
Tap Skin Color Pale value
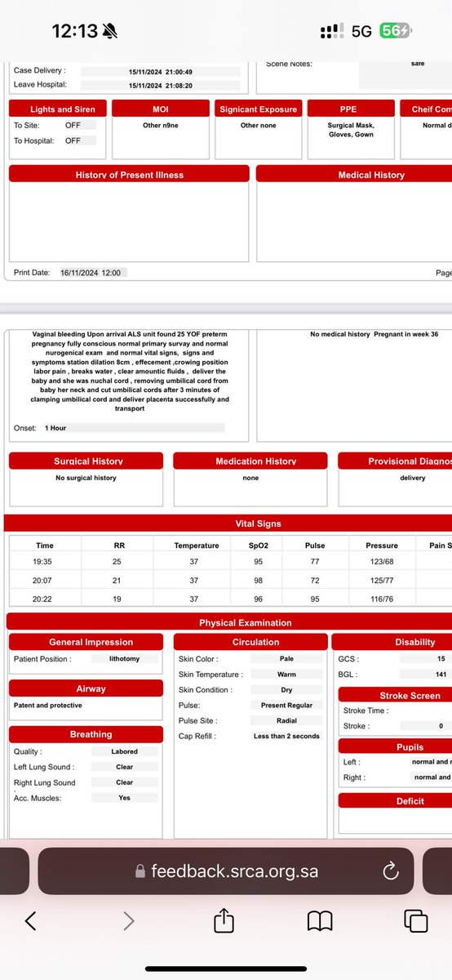click(x=286, y=658)
